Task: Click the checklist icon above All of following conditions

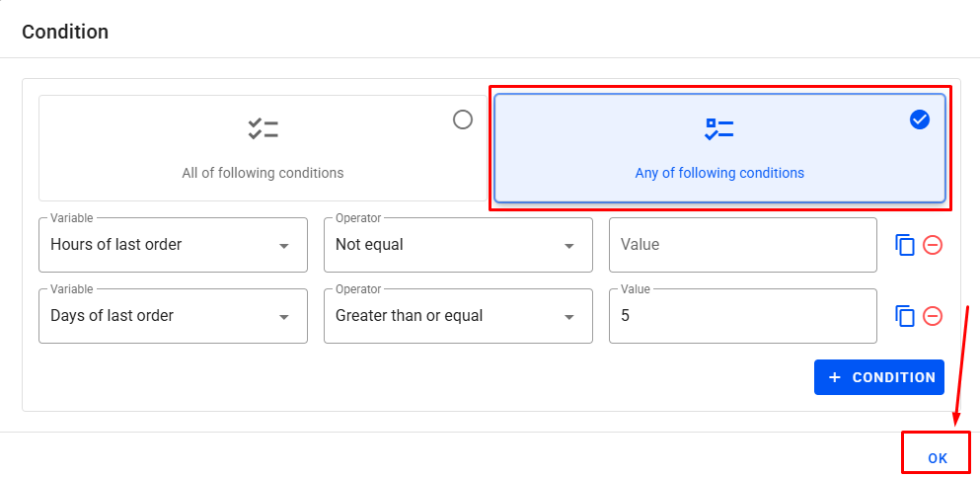Action: [x=263, y=128]
